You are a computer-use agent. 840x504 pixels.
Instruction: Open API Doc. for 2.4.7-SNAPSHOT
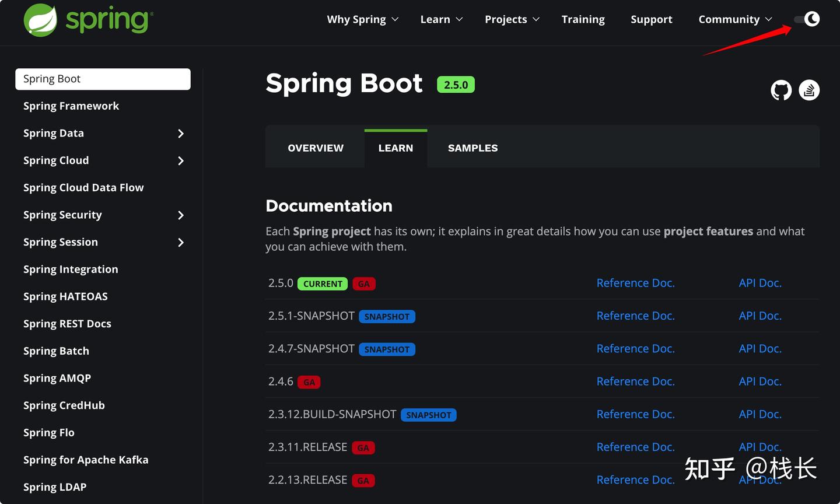tap(760, 348)
